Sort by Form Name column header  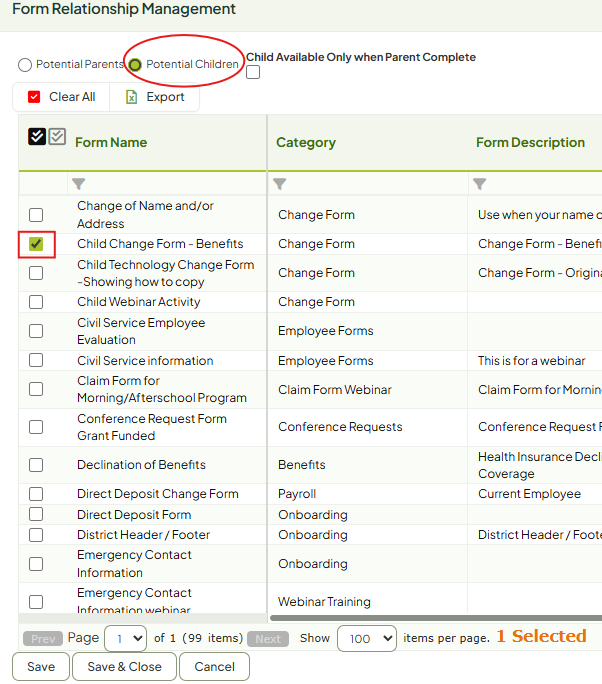(111, 143)
